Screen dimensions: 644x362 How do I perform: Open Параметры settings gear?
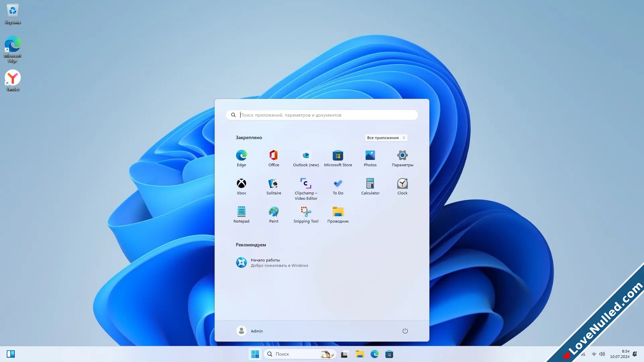tap(402, 159)
